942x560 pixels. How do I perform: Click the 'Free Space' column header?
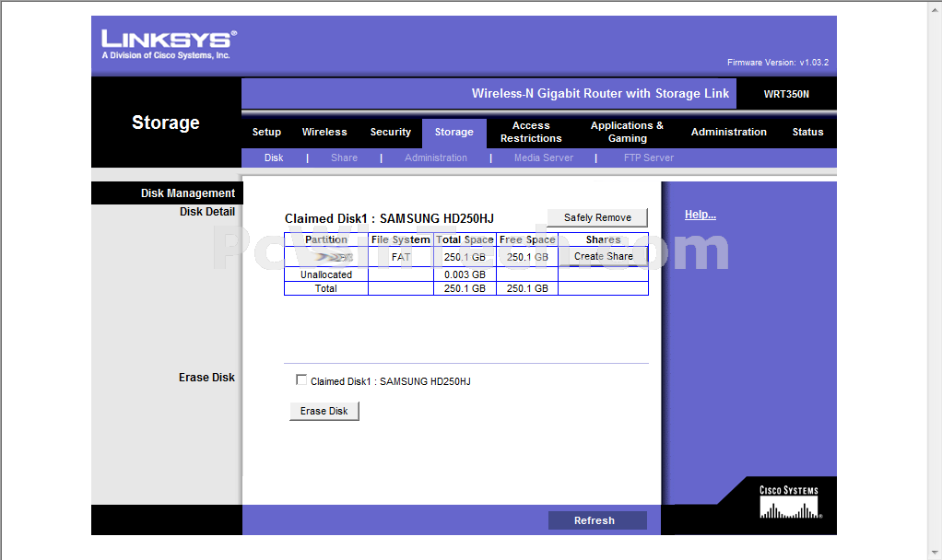[x=527, y=239]
